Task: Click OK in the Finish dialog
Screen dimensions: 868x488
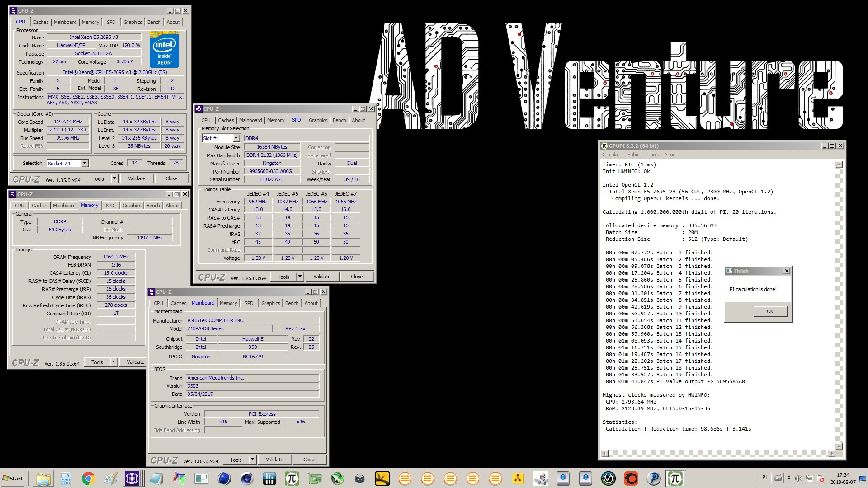Action: tap(770, 311)
